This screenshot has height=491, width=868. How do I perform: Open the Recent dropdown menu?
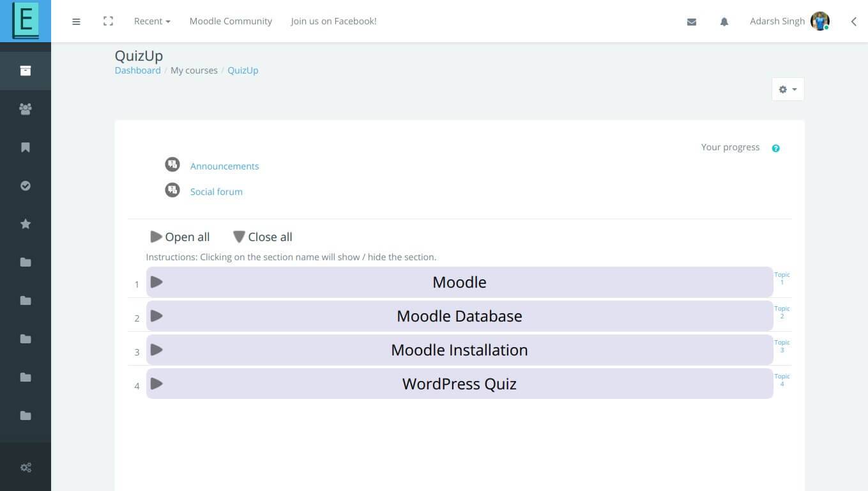coord(152,21)
